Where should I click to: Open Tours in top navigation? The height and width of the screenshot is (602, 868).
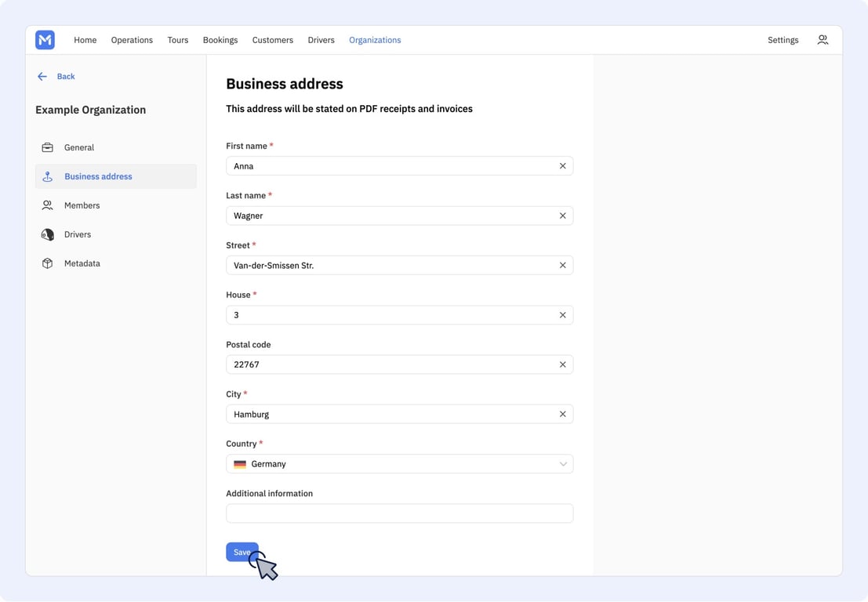pyautogui.click(x=178, y=40)
